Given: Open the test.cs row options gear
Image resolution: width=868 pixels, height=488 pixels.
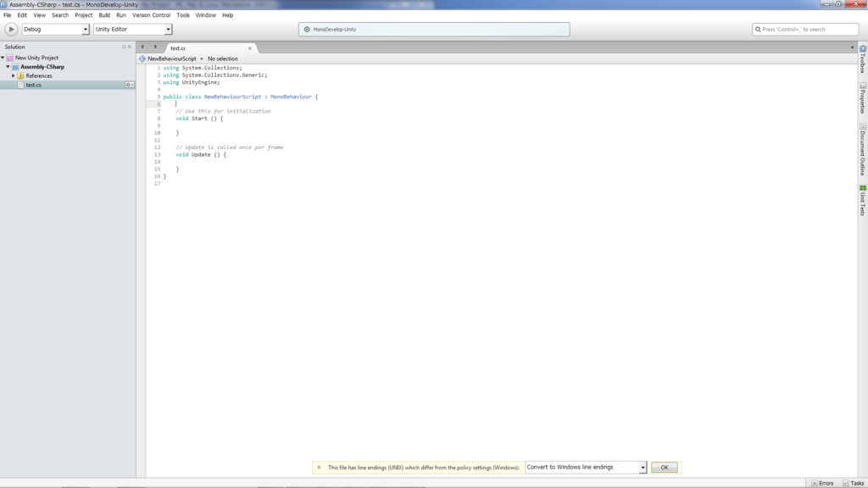Looking at the screenshot, I should tap(129, 86).
